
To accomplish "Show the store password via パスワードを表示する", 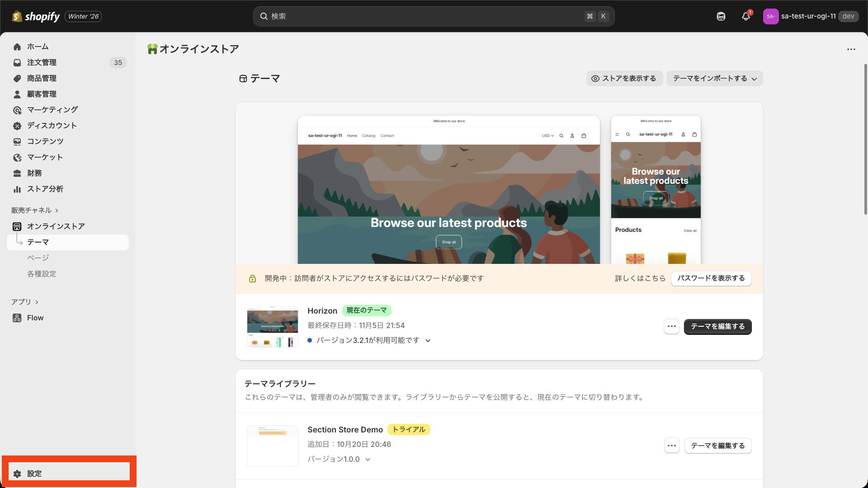I will tap(711, 278).
